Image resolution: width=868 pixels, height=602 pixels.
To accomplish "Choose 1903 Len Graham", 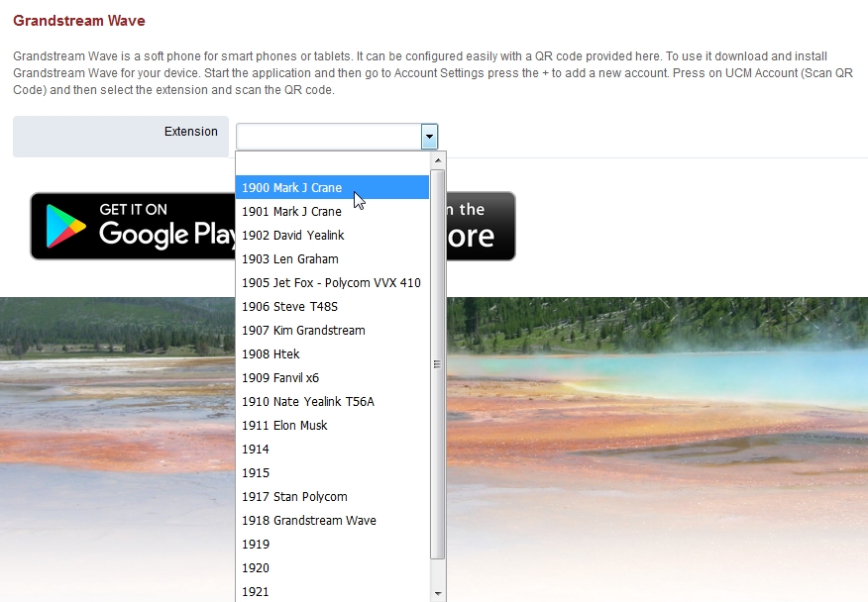I will coord(332,259).
